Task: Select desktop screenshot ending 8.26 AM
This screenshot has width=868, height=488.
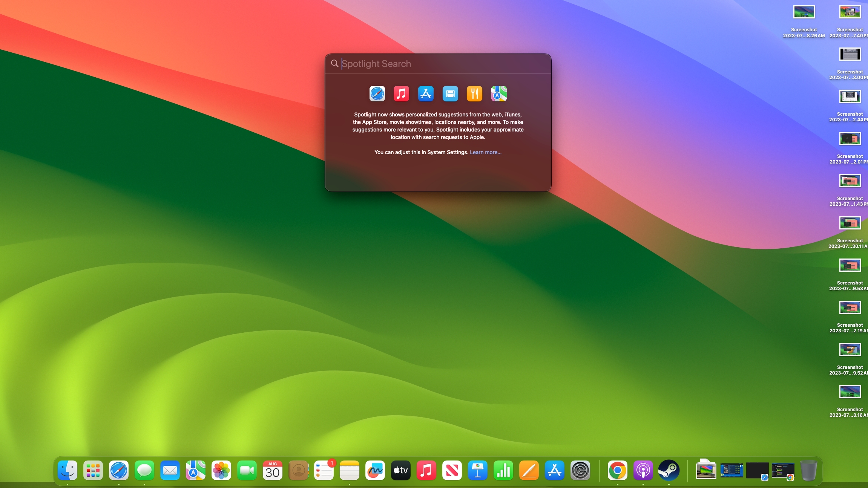Action: [804, 22]
